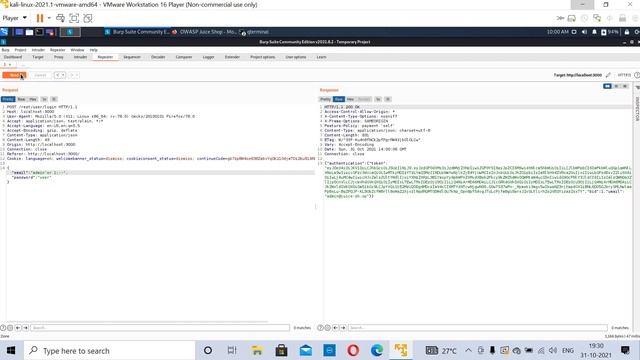Screen dimensions: 640x360
Task: Open Response search settings gear
Action: click(327, 328)
